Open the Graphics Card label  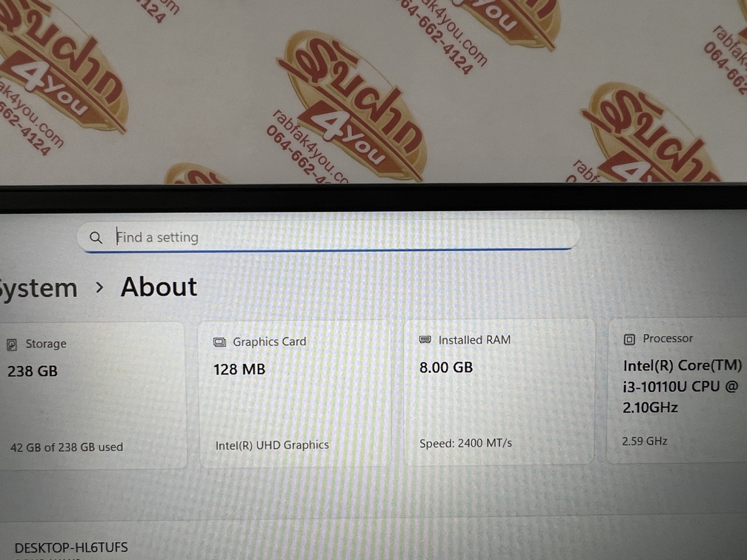269,341
